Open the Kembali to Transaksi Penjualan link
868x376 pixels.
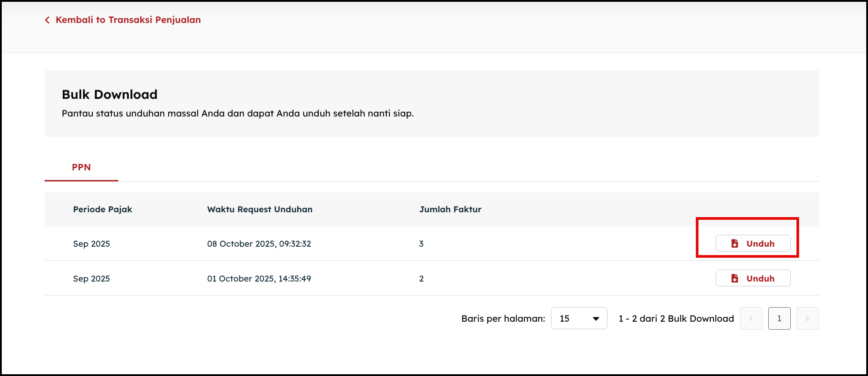(128, 20)
